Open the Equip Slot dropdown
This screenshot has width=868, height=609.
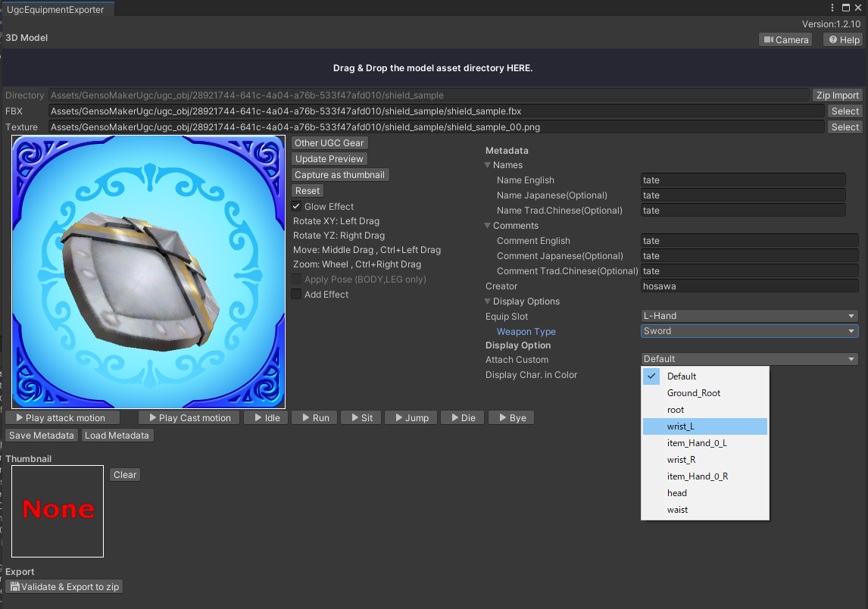[749, 316]
